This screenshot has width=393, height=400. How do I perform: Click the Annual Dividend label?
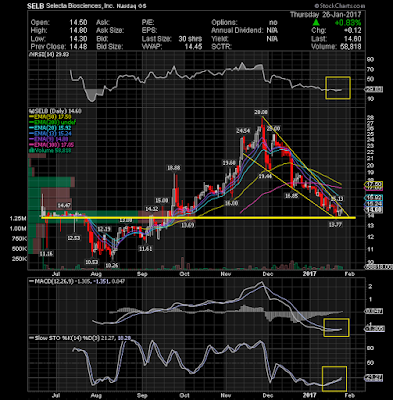tap(237, 30)
